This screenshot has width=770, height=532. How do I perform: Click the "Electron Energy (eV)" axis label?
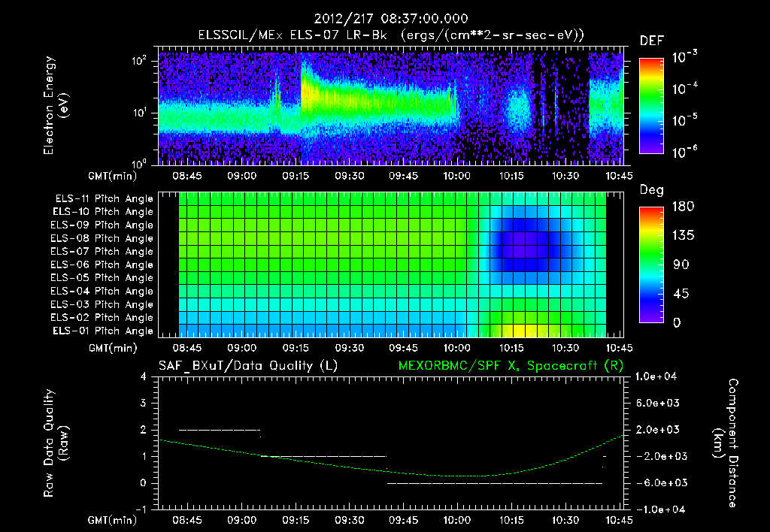coord(56,105)
